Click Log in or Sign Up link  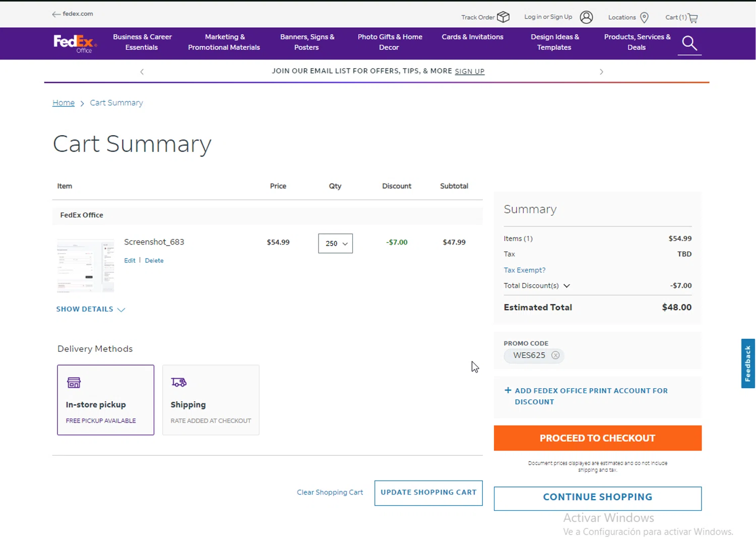548,17
